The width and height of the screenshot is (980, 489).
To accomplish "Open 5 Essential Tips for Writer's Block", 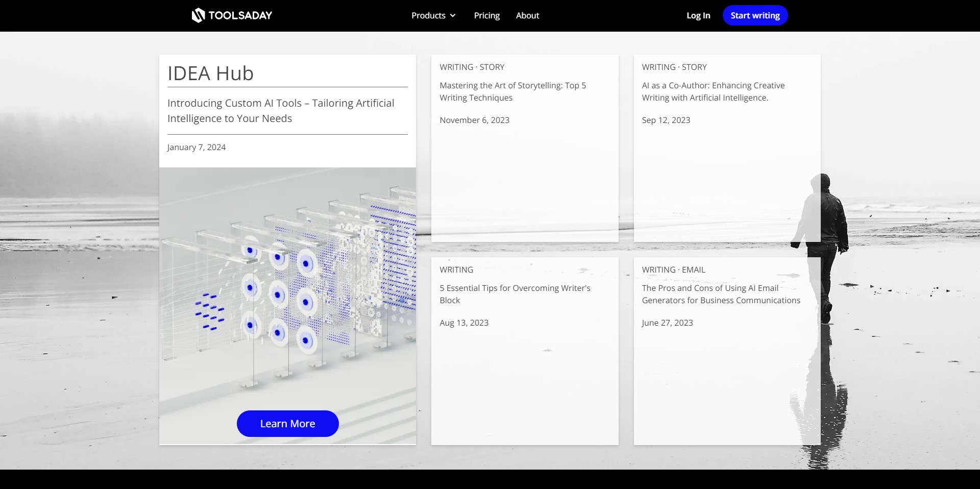I will tap(514, 294).
